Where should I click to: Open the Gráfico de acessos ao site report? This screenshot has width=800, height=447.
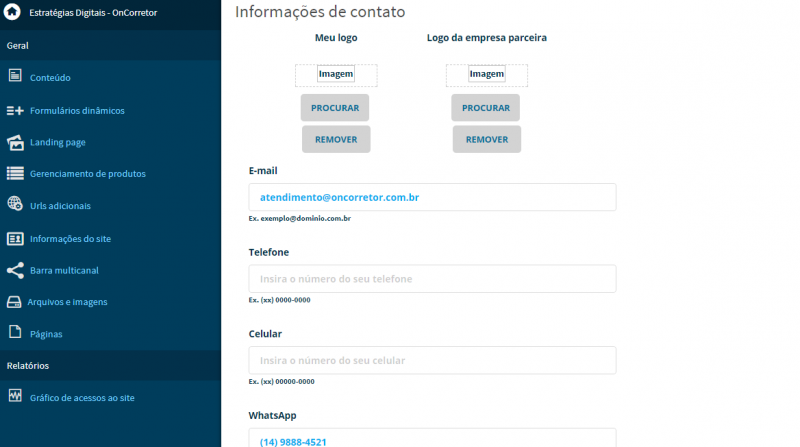82,398
